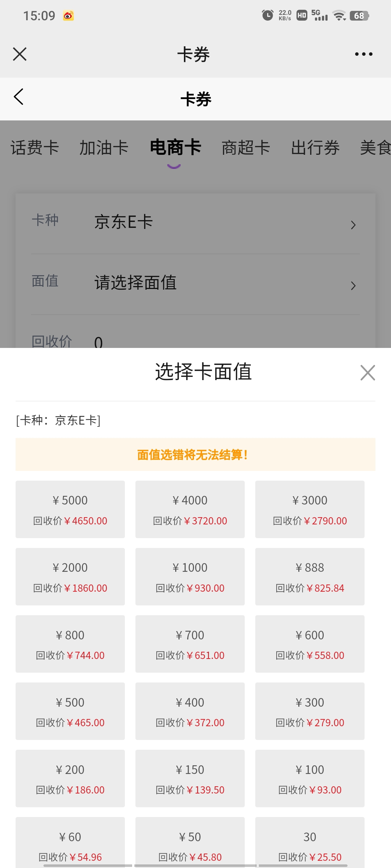Choose the ￥100 card value
This screenshot has width=391, height=868.
click(310, 778)
